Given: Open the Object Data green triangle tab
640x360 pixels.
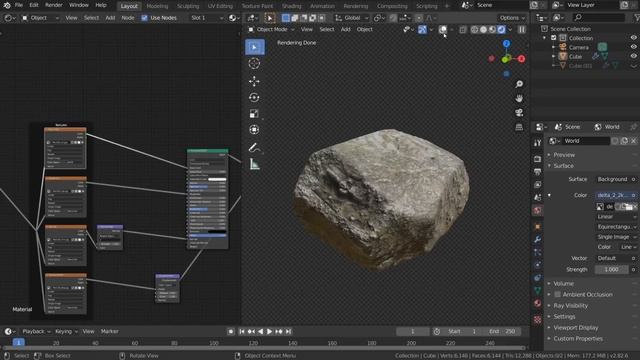Looking at the screenshot, I should pos(538,291).
